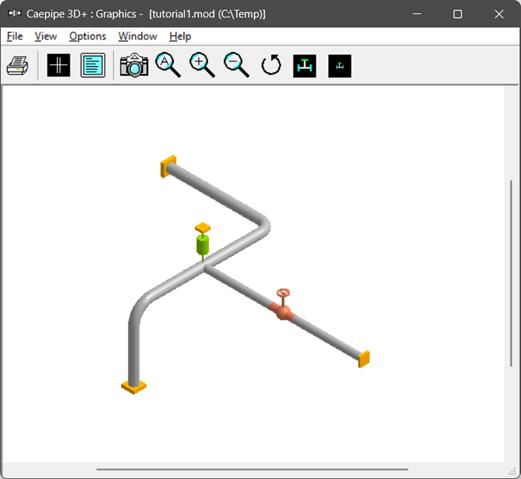Open the View menu
Image resolution: width=521 pixels, height=479 pixels.
coord(46,36)
